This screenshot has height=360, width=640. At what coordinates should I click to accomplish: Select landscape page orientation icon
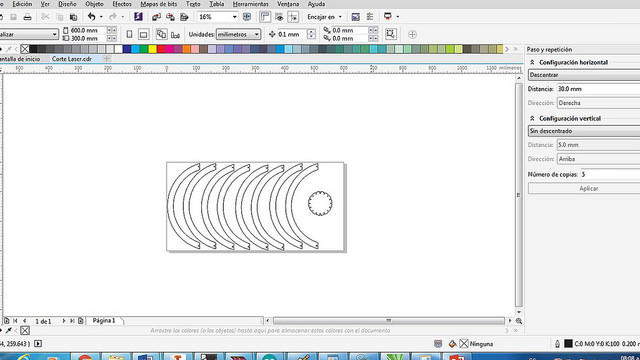(143, 35)
